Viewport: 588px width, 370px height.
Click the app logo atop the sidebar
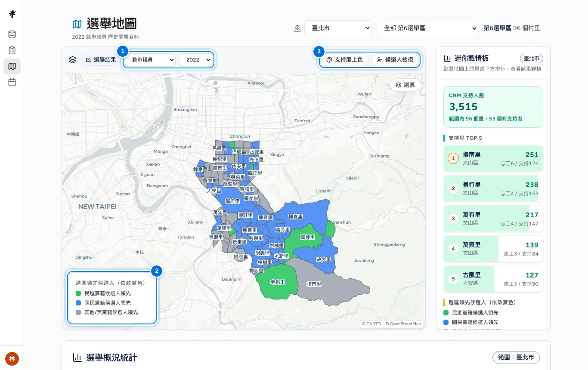pos(12,14)
